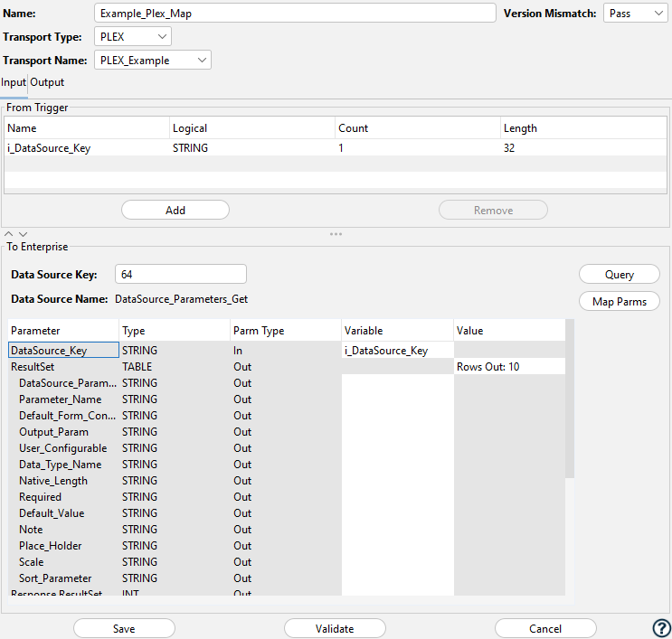
Task: Click the Parameter column header
Action: [x=63, y=330]
